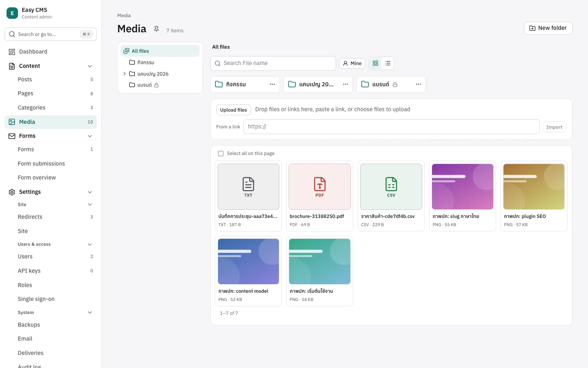The height and width of the screenshot is (368, 588).
Task: Open Single sign-on settings
Action: tap(51, 299)
